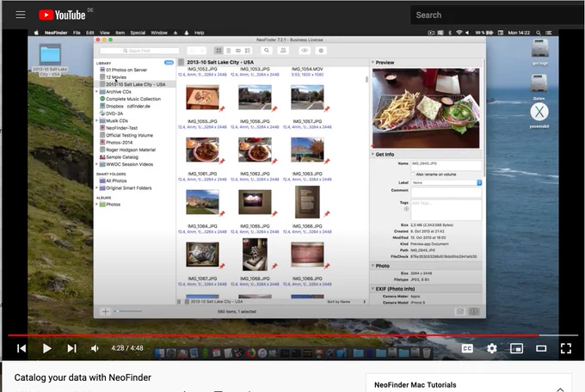This screenshot has height=392, width=585.
Task: Enable theater mode
Action: [541, 348]
